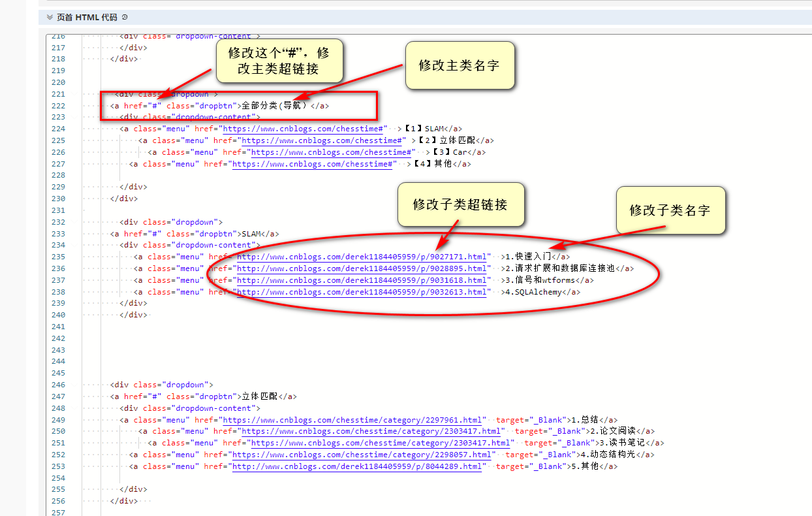812x516 pixels.
Task: Click the URL ending p/8044289.html
Action: click(358, 466)
